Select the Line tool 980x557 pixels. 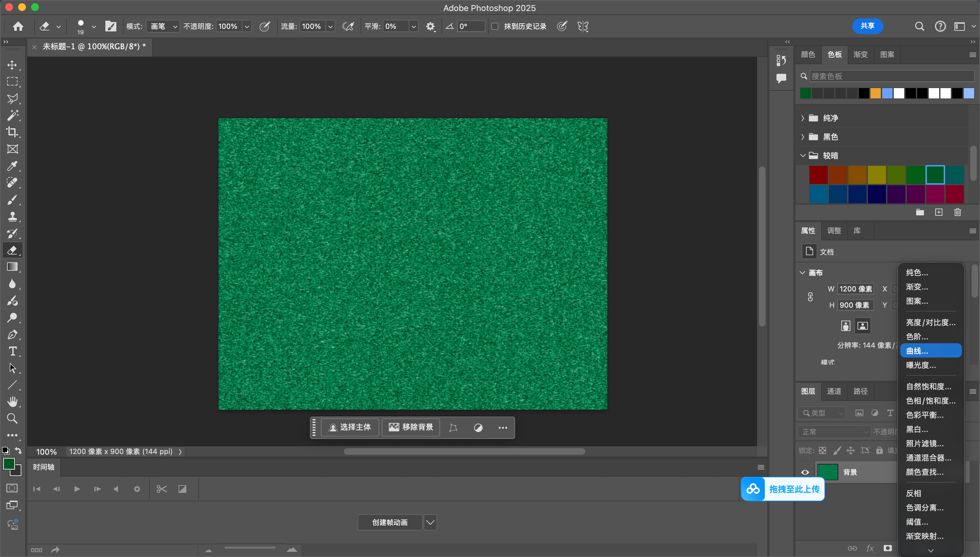[12, 385]
